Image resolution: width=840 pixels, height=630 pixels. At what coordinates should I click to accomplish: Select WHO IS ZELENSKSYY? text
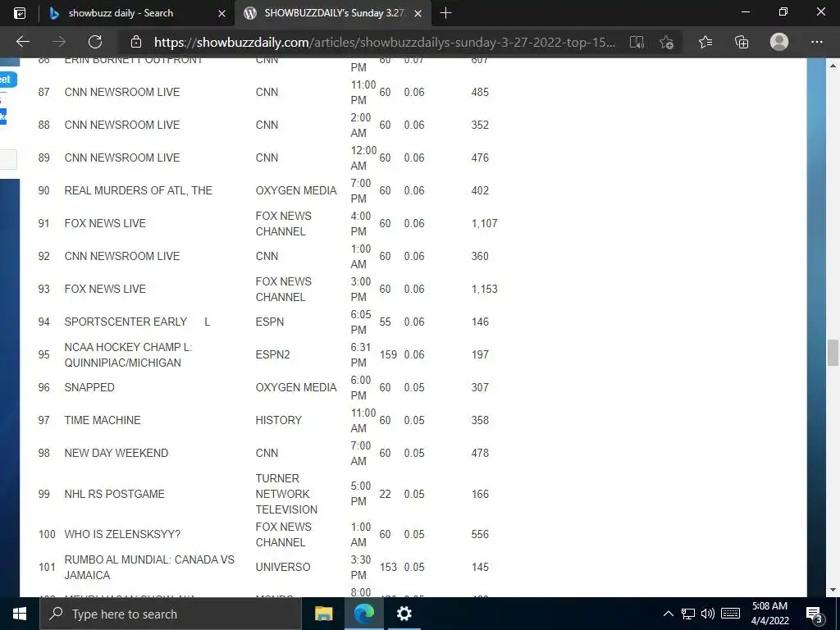click(123, 534)
